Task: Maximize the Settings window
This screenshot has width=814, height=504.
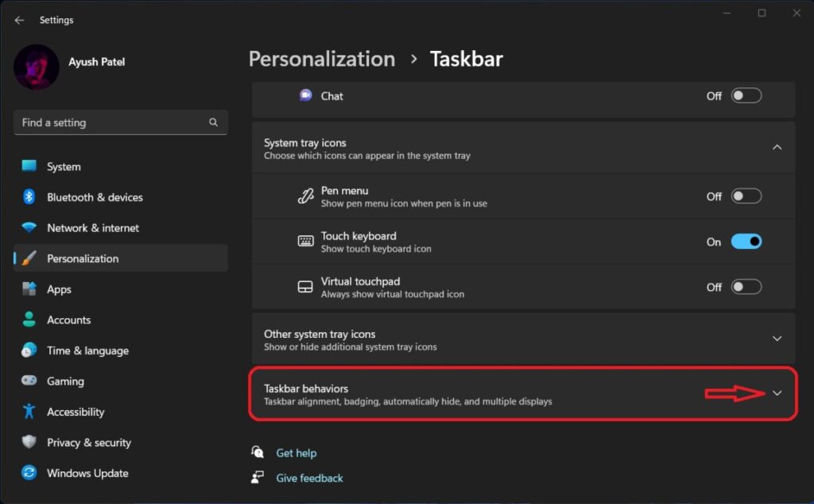Action: point(762,13)
